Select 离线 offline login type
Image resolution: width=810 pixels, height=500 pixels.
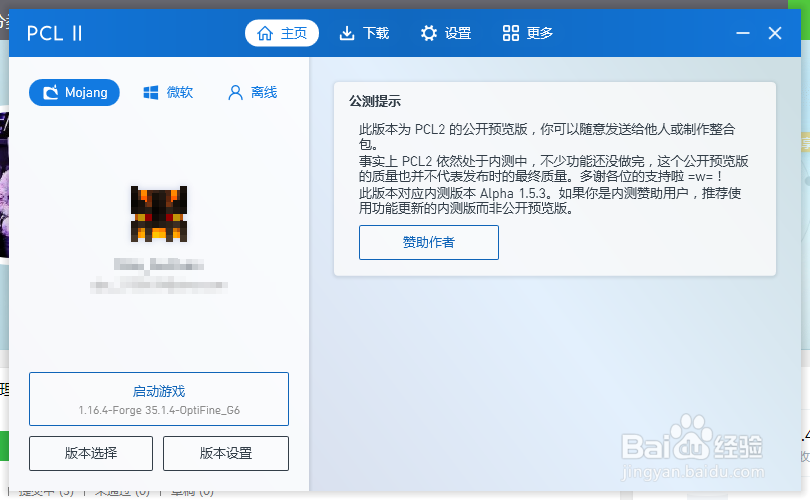[253, 92]
